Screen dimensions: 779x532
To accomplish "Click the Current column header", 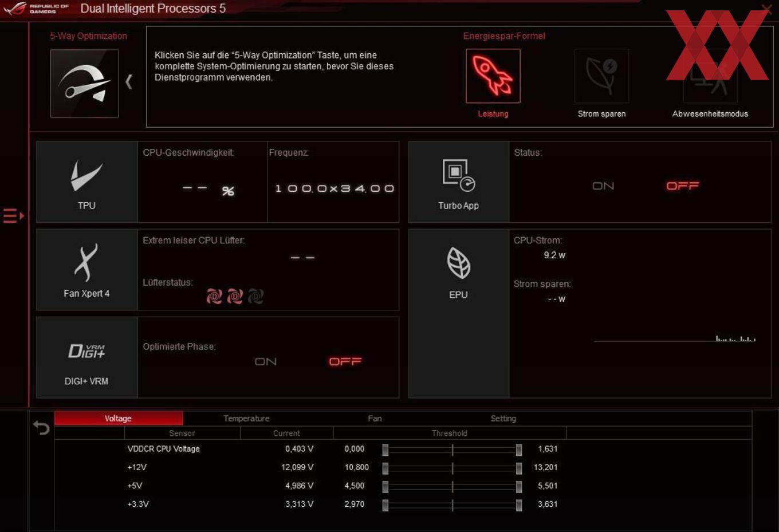I will (286, 434).
